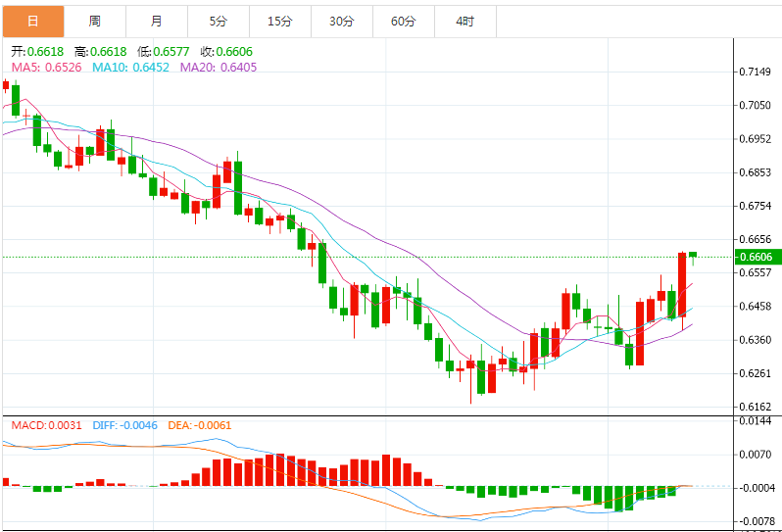This screenshot has width=782, height=532.
Task: Click the 0.6261 price axis label
Action: 756,373
